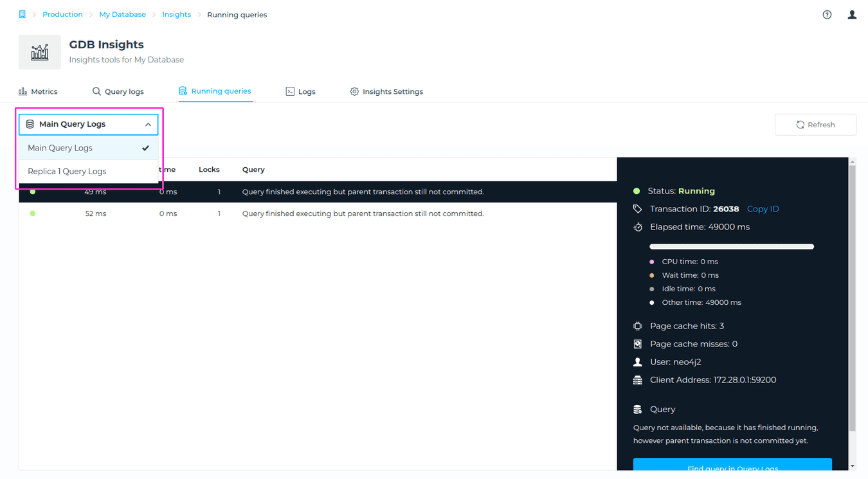Open the help question mark icon
The image size is (868, 479).
coord(827,15)
